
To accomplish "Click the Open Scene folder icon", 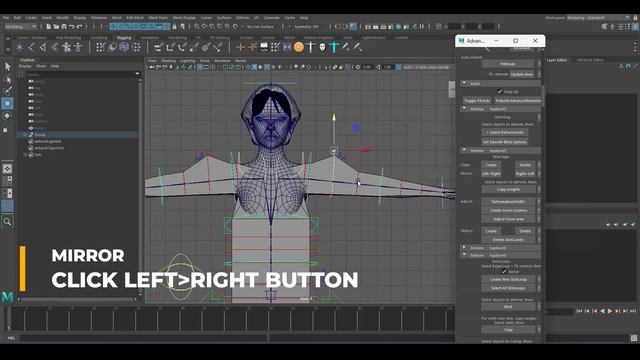I will tap(56, 27).
